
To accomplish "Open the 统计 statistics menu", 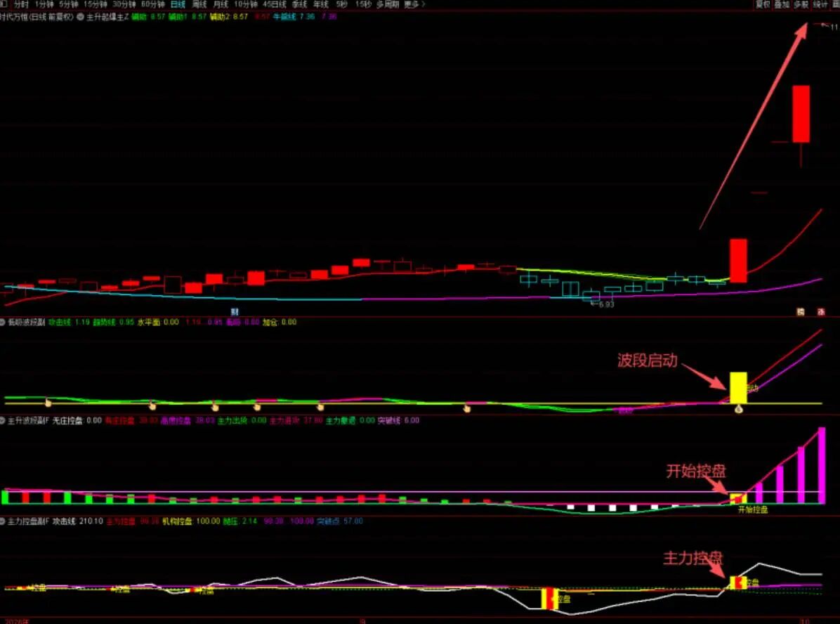I will [x=820, y=4].
